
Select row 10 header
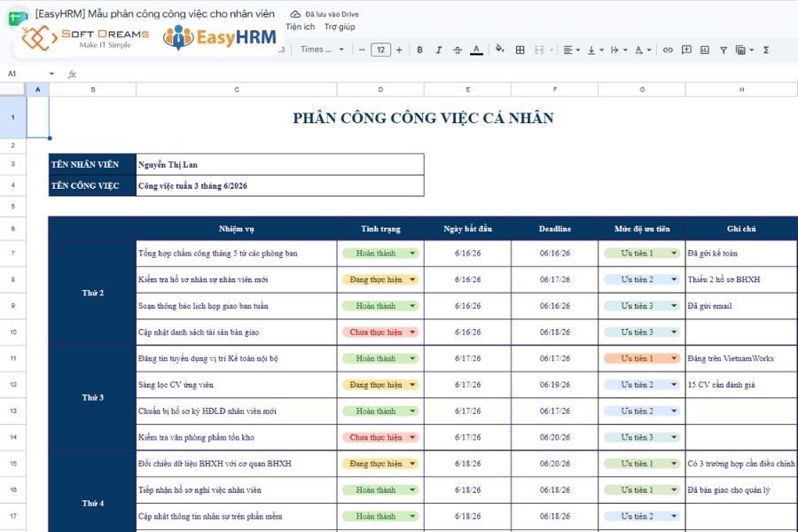pyautogui.click(x=12, y=332)
